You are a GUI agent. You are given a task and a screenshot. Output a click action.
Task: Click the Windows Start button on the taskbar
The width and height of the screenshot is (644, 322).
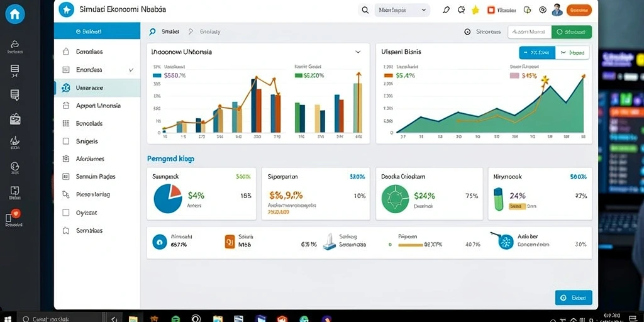point(8,319)
